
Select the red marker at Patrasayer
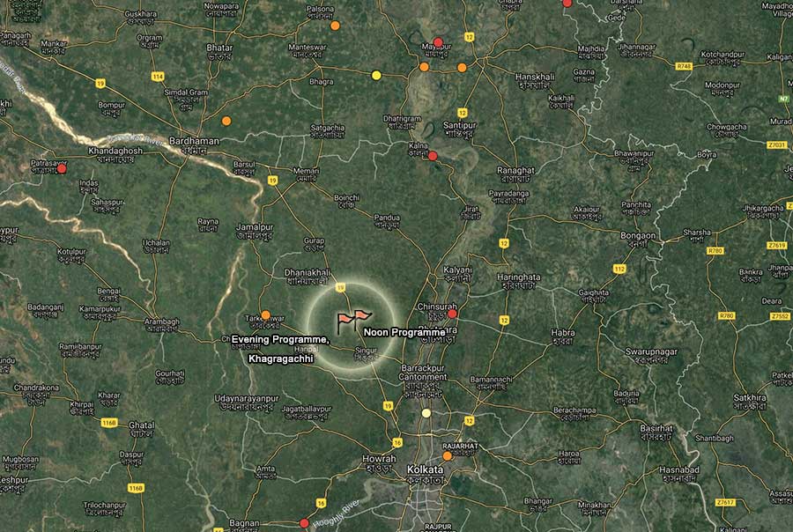61,169
